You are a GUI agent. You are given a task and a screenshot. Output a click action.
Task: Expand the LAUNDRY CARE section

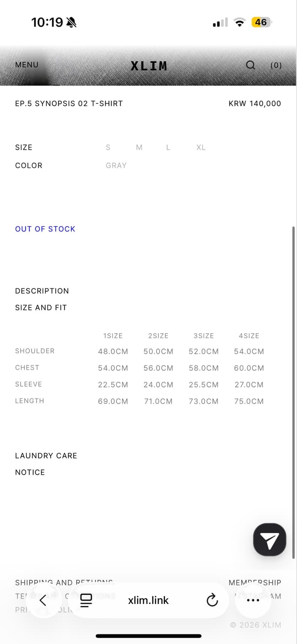(x=46, y=456)
